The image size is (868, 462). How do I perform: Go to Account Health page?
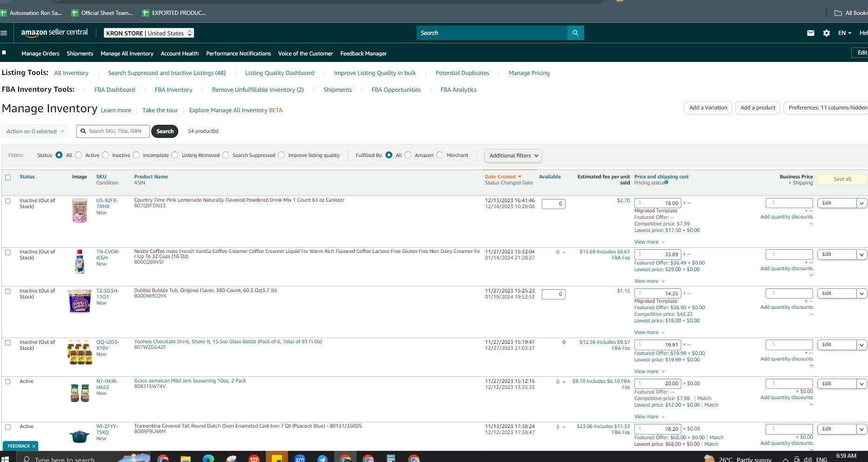(x=180, y=54)
